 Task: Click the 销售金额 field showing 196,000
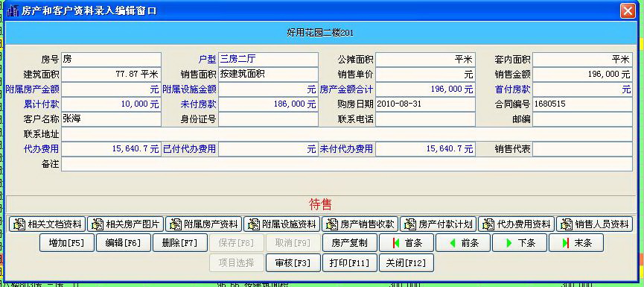point(582,75)
